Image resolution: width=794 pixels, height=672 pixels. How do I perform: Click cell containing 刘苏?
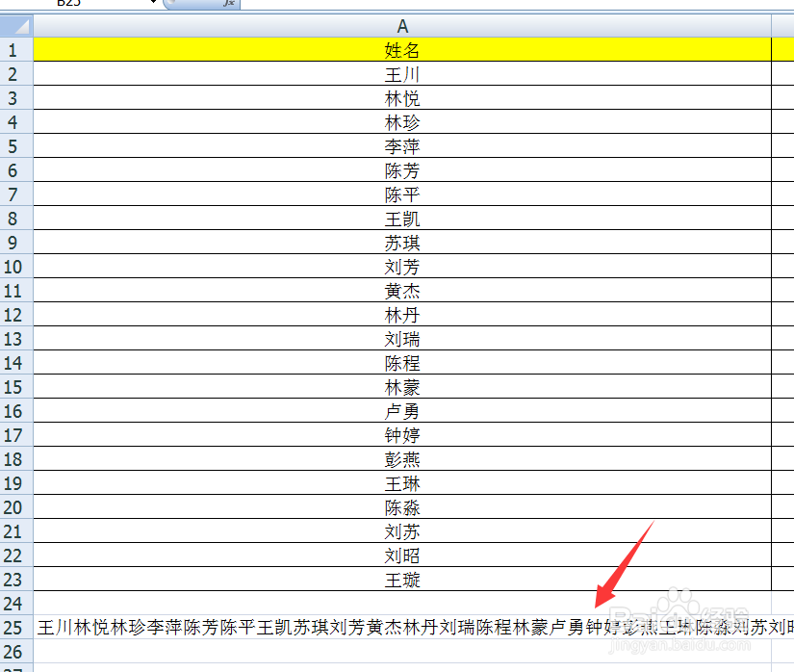click(x=402, y=530)
